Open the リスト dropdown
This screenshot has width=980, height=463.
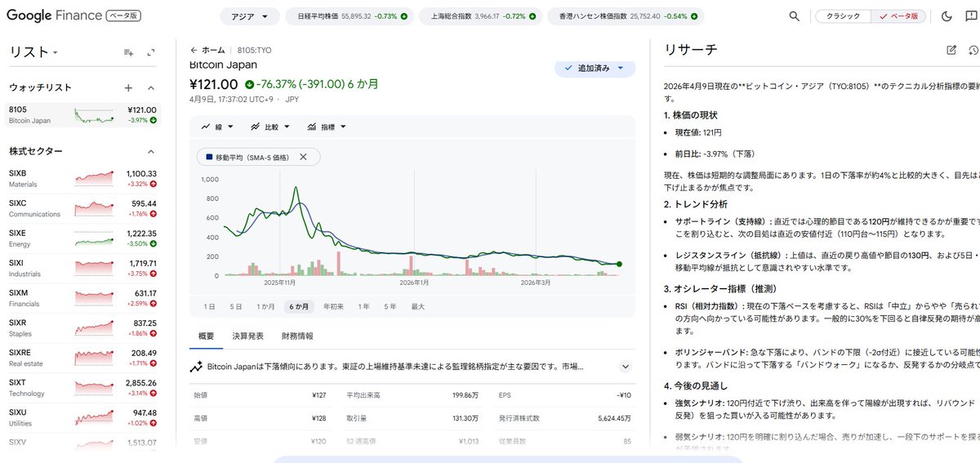click(x=33, y=51)
